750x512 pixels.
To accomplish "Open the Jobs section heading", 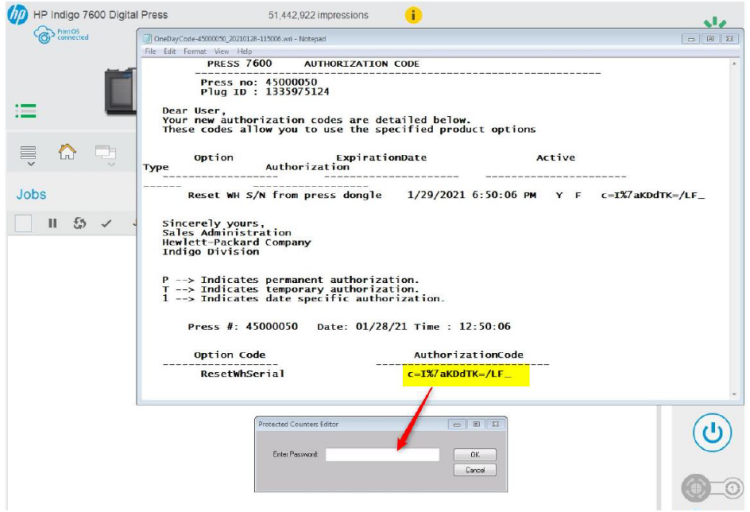I will coord(31,194).
